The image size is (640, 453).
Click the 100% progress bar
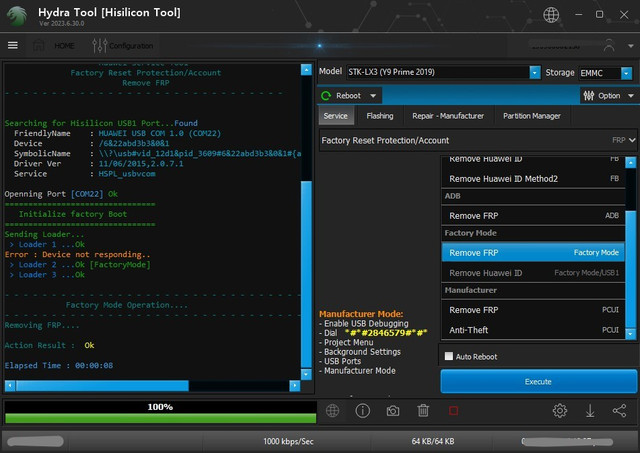160,412
